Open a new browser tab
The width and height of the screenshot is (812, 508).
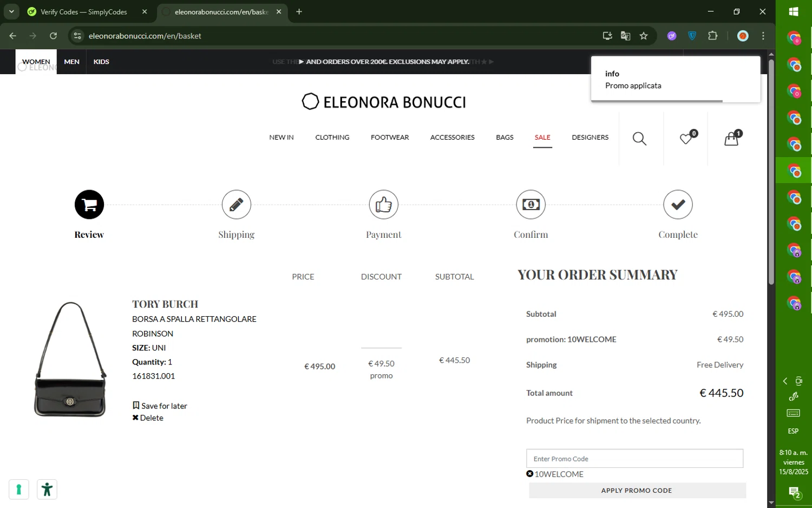(x=299, y=11)
